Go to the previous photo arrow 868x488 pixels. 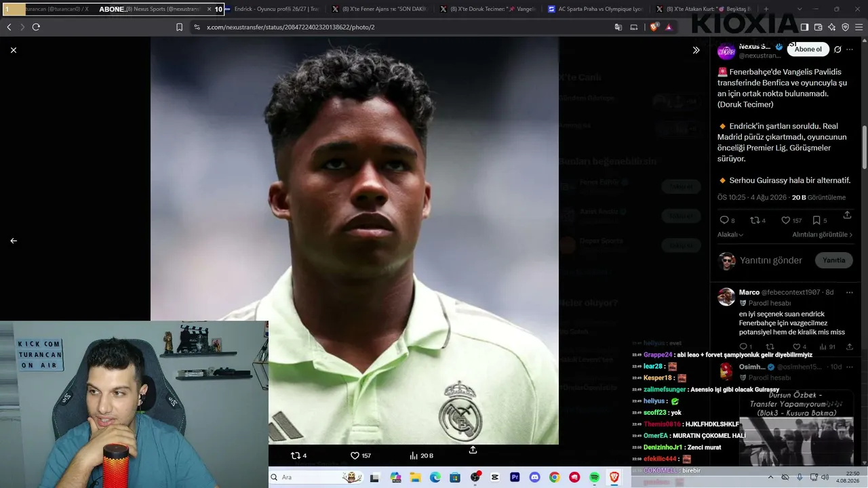(x=14, y=241)
